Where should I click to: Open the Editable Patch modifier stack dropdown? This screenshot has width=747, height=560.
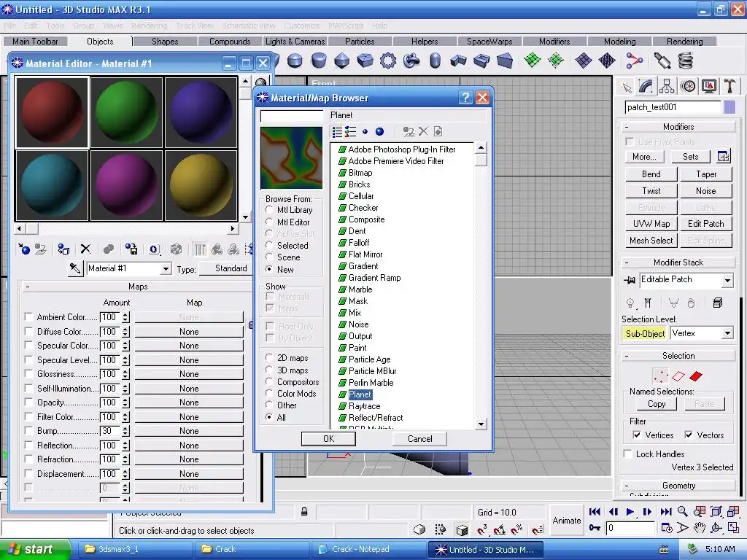(x=727, y=280)
